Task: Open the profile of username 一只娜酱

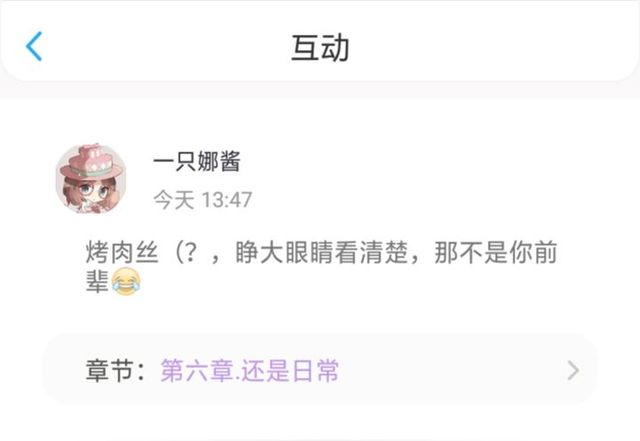Action: coord(197,161)
